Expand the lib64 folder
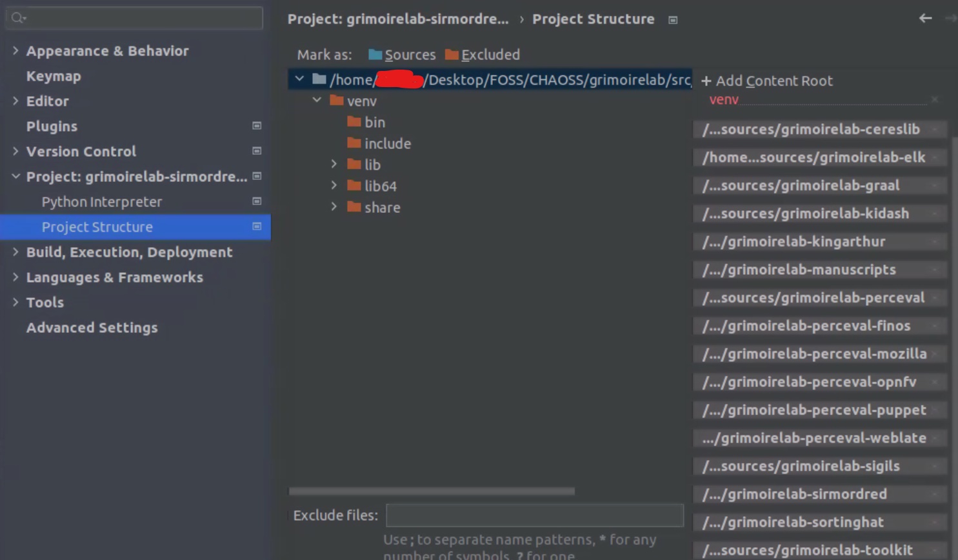Image resolution: width=958 pixels, height=560 pixels. [334, 185]
